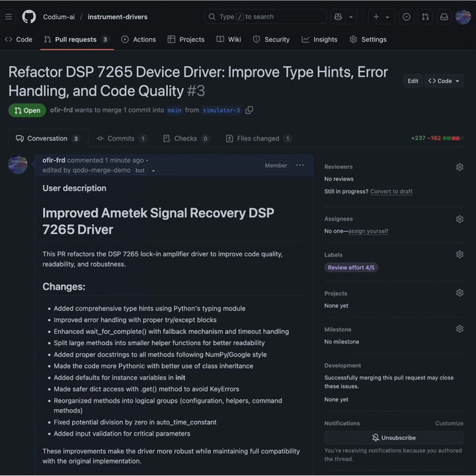Click the Review effort 4/5 label
The width and height of the screenshot is (476, 476).
tap(351, 268)
